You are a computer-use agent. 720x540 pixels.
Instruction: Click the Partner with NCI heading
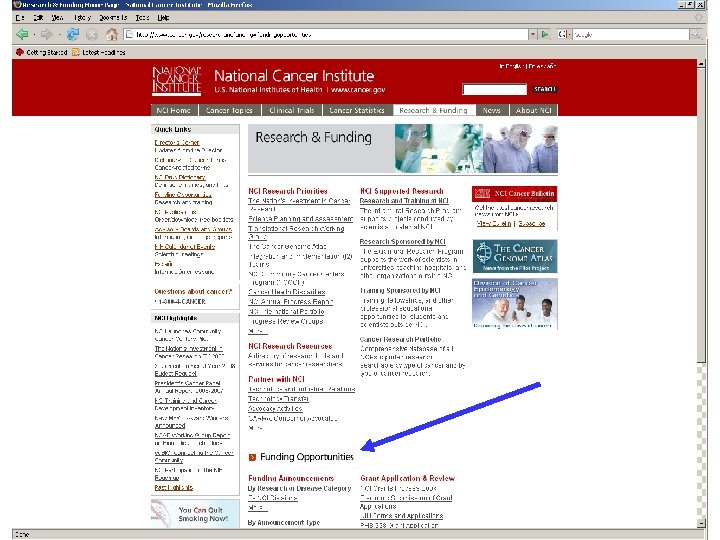click(x=276, y=379)
